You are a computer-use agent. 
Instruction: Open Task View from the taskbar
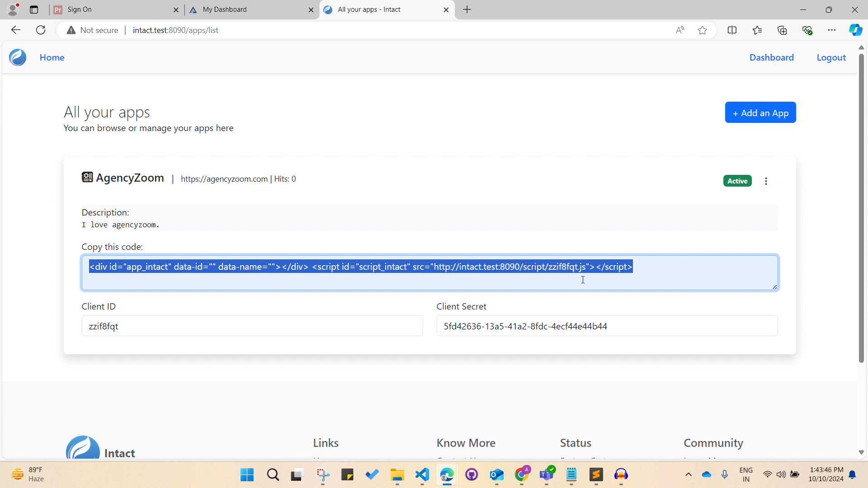297,475
